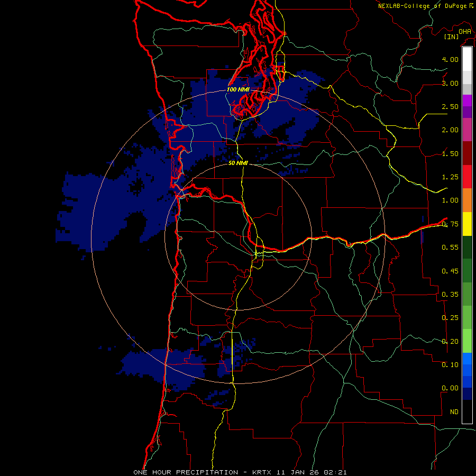This screenshot has height=476, width=476.
Task: Click the 0.00 legend value
Action: 450,388
